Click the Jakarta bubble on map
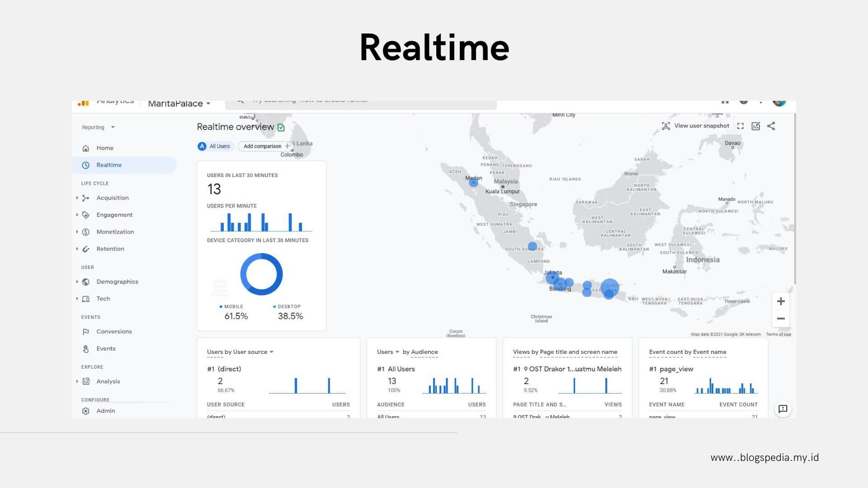This screenshot has height=488, width=868. click(552, 277)
